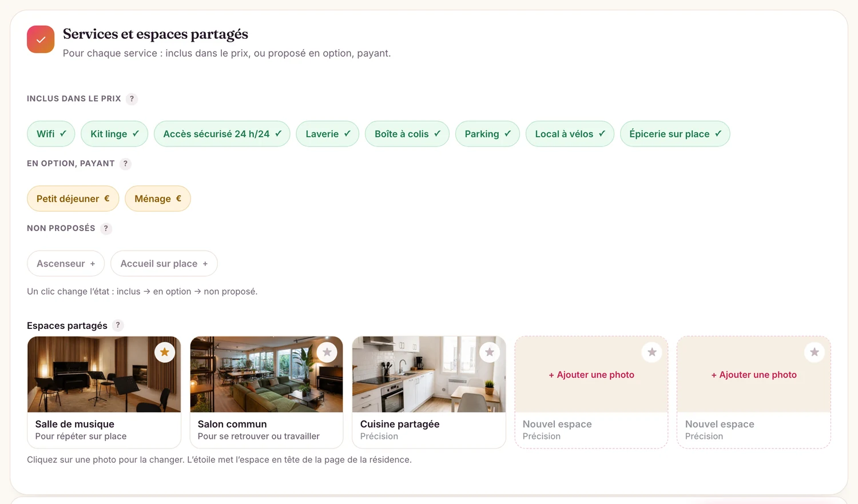Add the Accueil sur place service
Image resolution: width=858 pixels, height=504 pixels.
[164, 264]
